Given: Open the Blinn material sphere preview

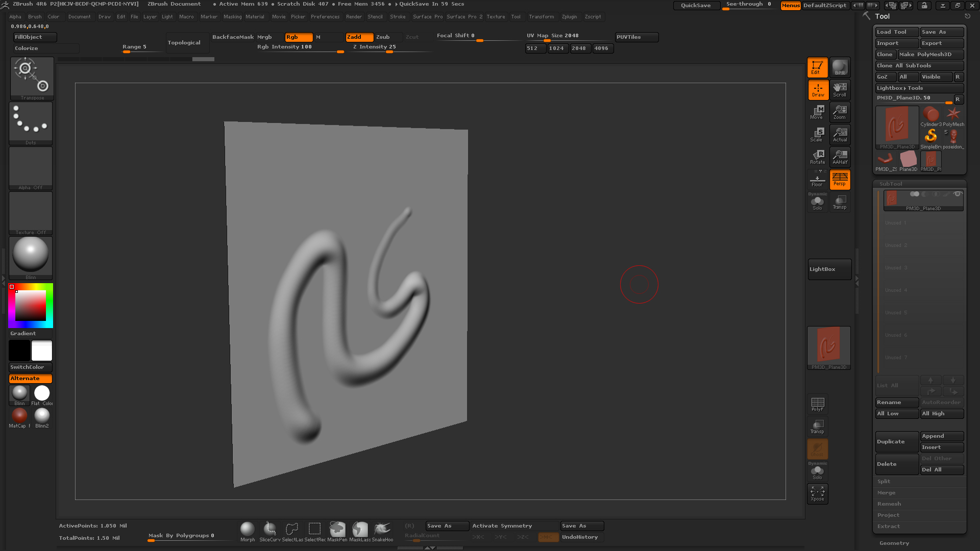Looking at the screenshot, I should tap(31, 258).
